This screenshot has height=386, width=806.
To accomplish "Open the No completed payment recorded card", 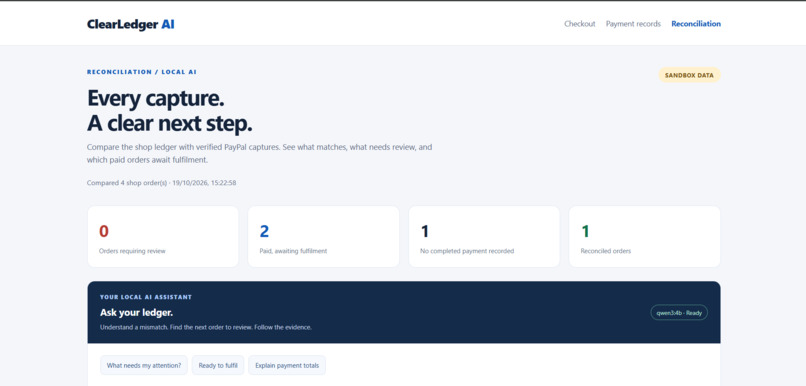I will pos(484,236).
